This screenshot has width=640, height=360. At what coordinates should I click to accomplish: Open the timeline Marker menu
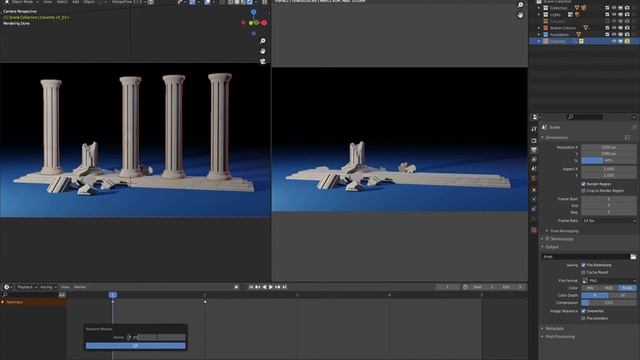pyautogui.click(x=80, y=287)
